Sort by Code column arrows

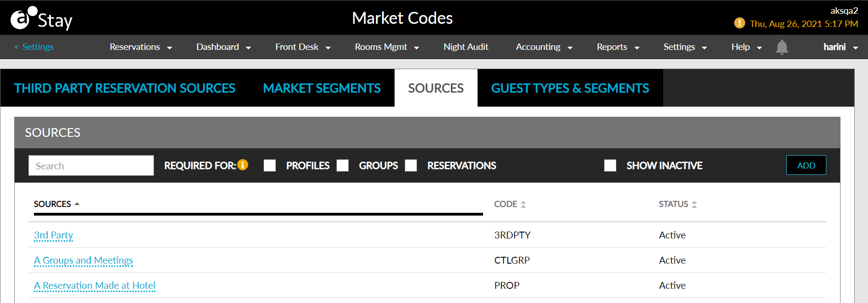coord(523,204)
